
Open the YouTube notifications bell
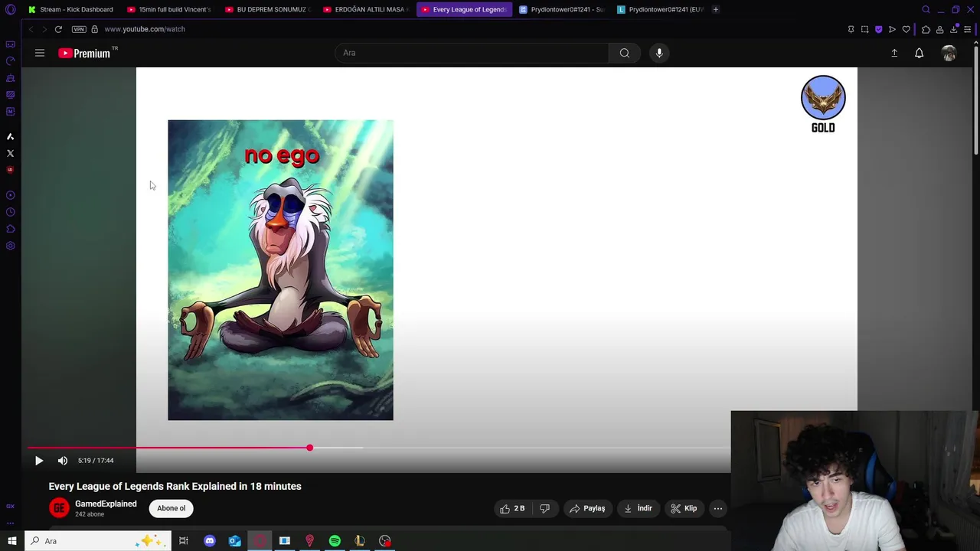click(919, 53)
